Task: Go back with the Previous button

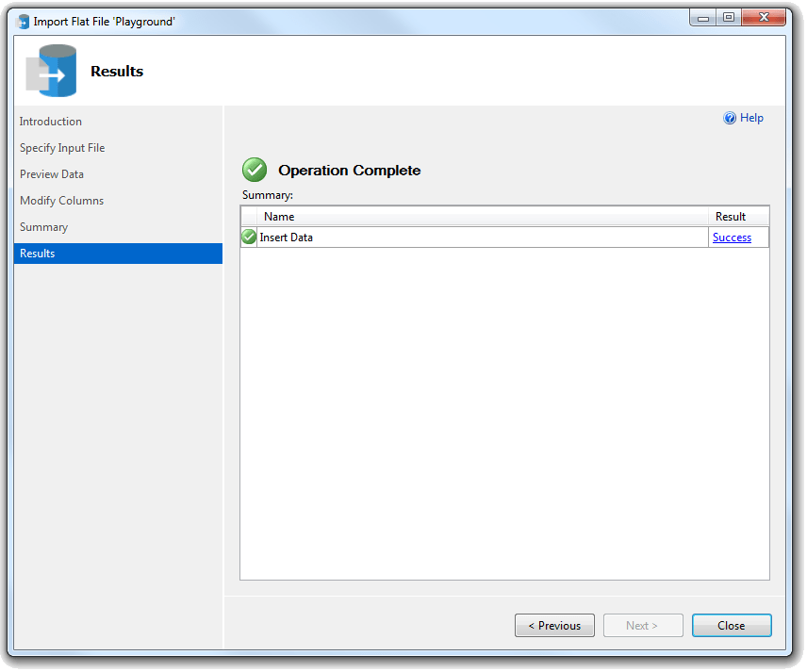Action: 554,625
